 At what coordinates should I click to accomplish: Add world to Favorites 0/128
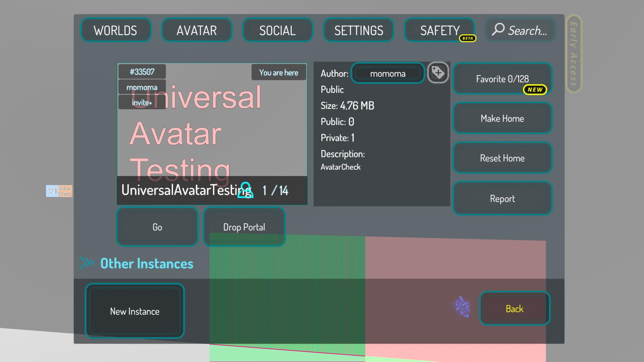502,79
